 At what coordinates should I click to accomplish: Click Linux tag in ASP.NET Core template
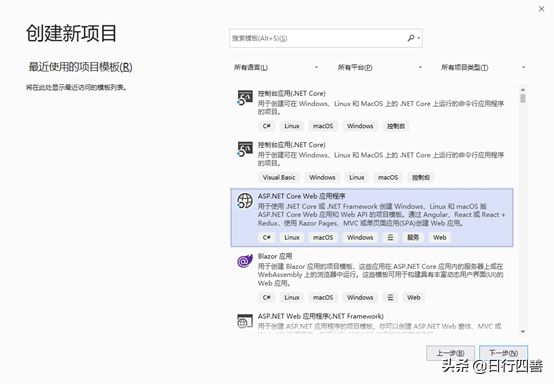point(292,237)
